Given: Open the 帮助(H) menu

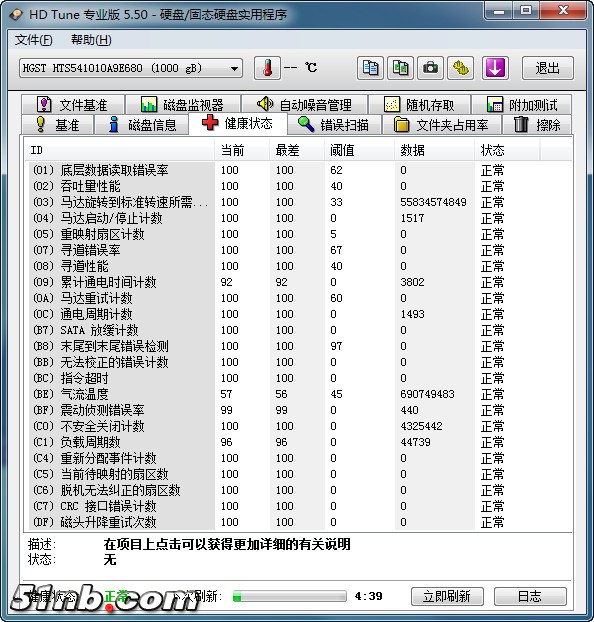Looking at the screenshot, I should coord(91,40).
